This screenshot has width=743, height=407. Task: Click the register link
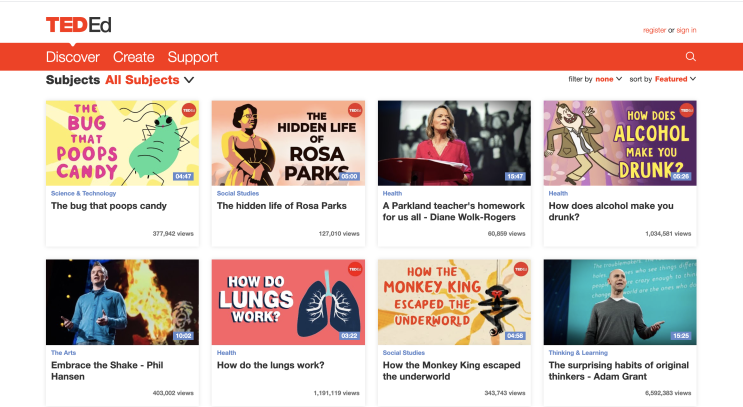[x=654, y=30]
